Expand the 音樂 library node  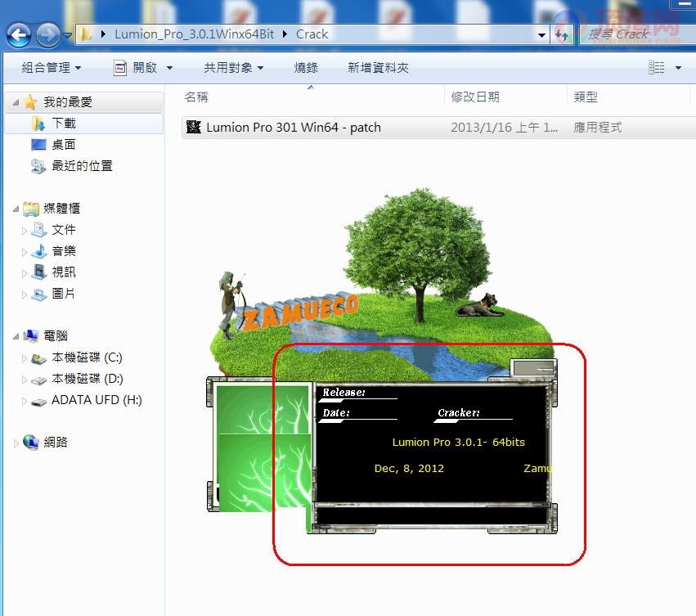(25, 251)
